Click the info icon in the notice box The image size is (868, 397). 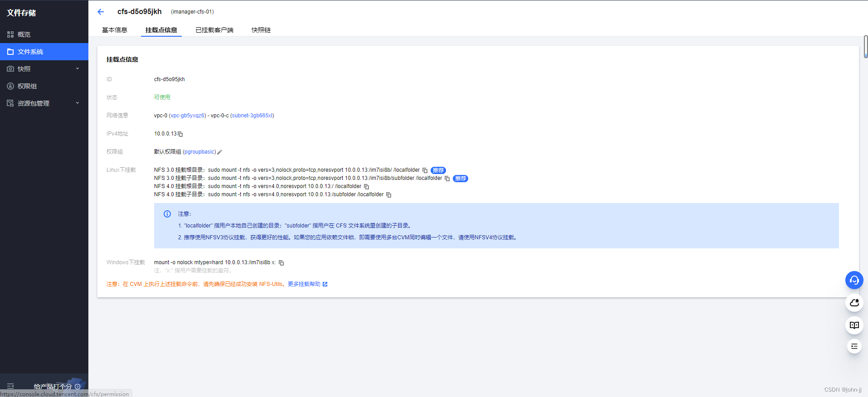coord(167,214)
